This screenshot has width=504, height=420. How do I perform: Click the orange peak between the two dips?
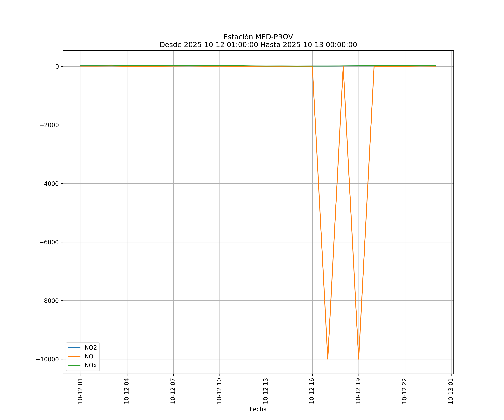343,67
